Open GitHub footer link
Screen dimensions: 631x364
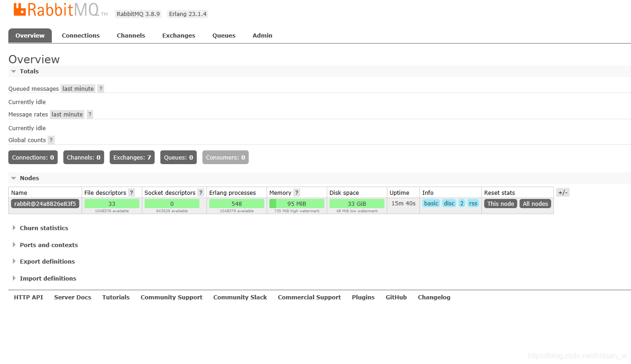396,298
